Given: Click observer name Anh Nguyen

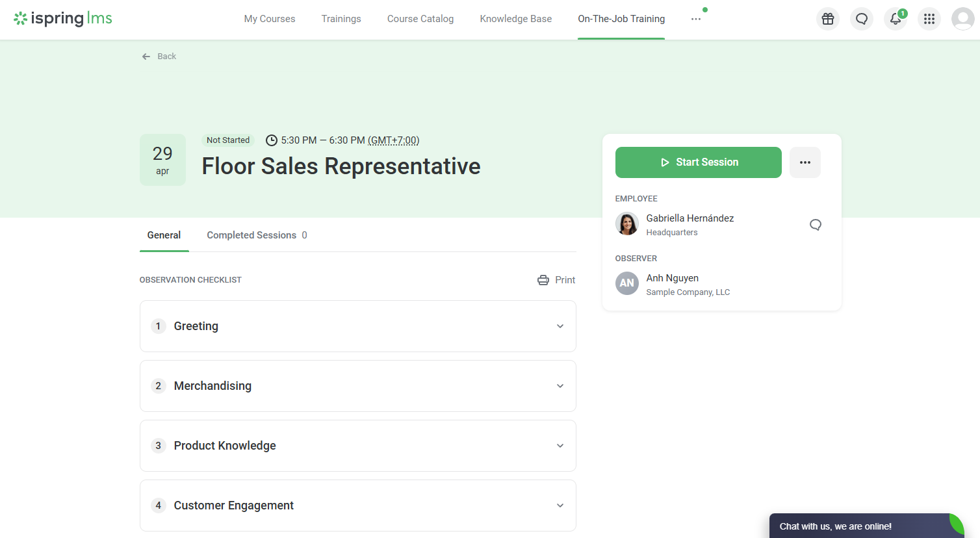Looking at the screenshot, I should point(673,278).
